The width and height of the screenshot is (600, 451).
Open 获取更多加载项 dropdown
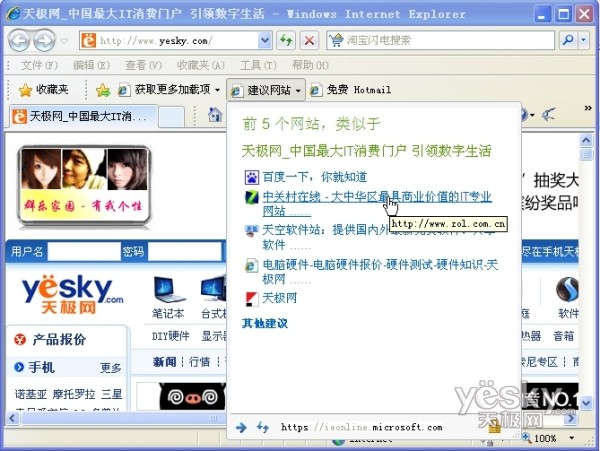click(169, 90)
